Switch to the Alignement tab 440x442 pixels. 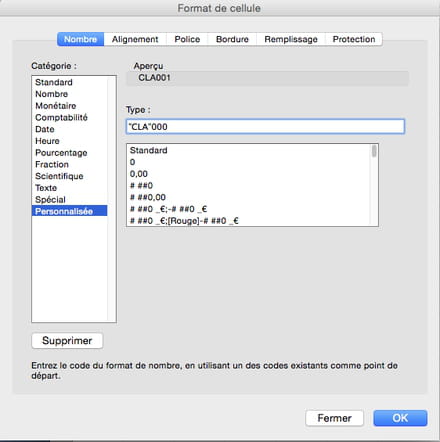[135, 39]
